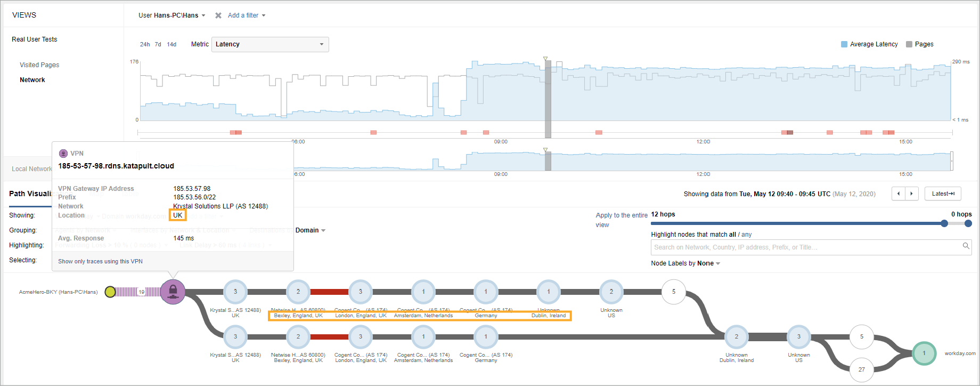Select the green workday.com destination node
The image size is (980, 386).
pos(924,353)
